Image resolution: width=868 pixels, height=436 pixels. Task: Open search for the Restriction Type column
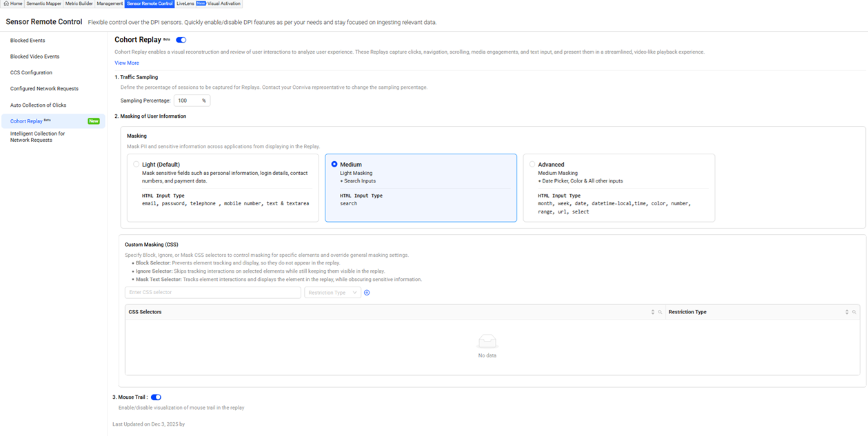point(854,312)
